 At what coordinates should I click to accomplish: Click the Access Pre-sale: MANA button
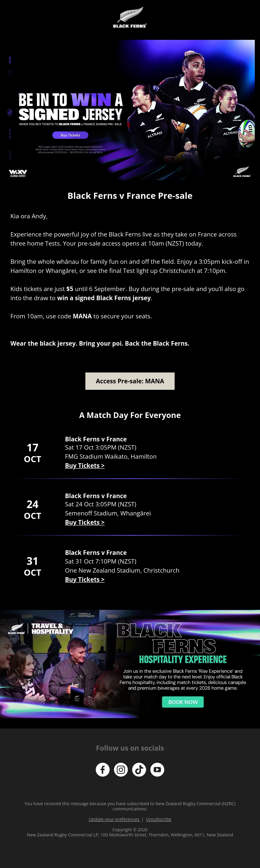click(130, 381)
